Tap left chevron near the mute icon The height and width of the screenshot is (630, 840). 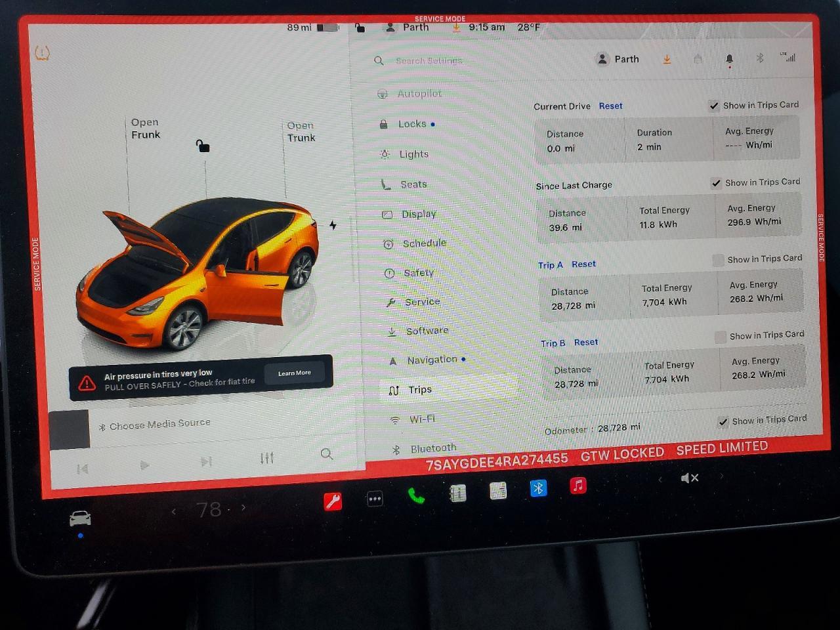click(660, 479)
